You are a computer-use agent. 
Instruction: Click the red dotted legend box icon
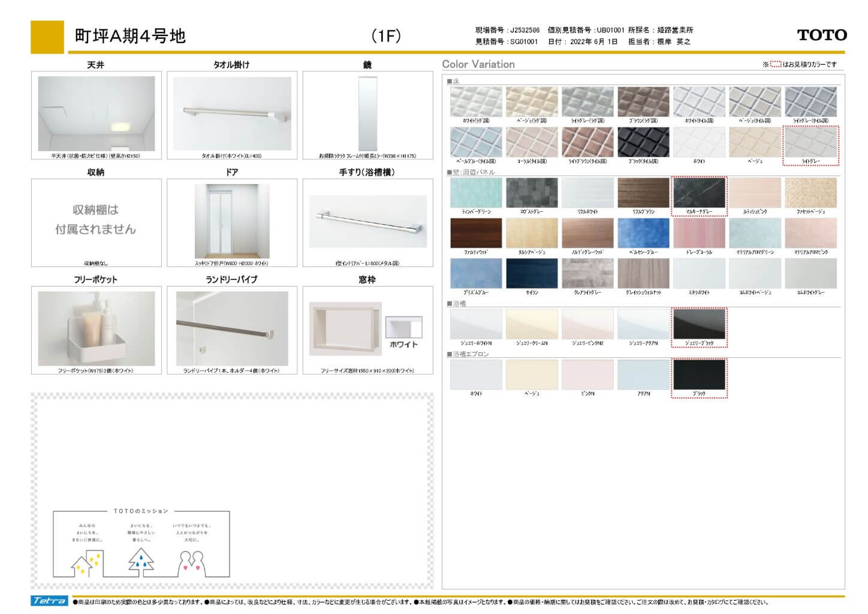click(x=775, y=64)
